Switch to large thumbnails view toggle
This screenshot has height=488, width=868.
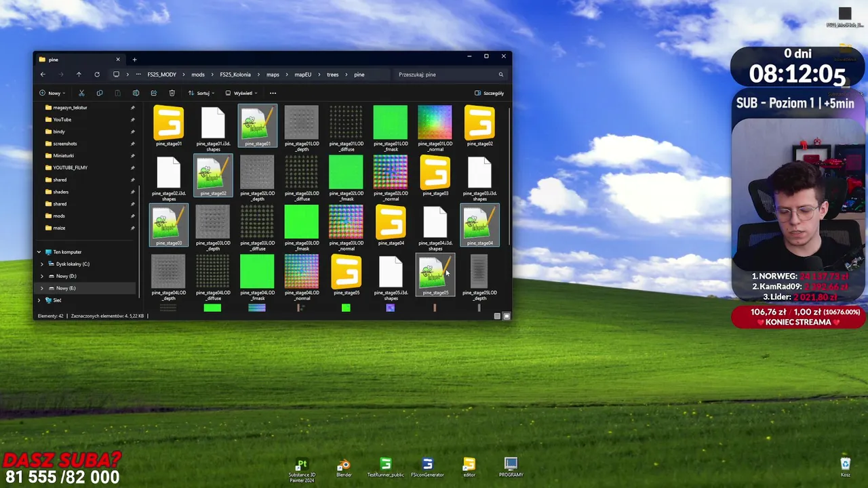click(506, 316)
